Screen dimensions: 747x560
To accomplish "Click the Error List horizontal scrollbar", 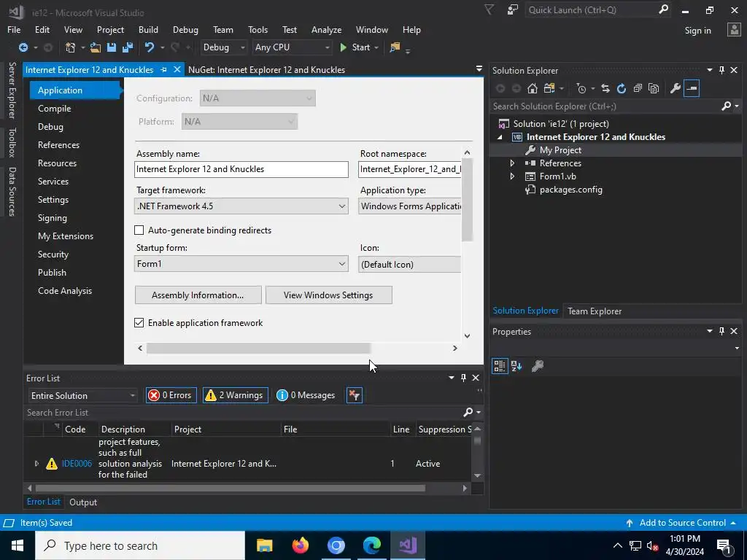I will coord(230,488).
